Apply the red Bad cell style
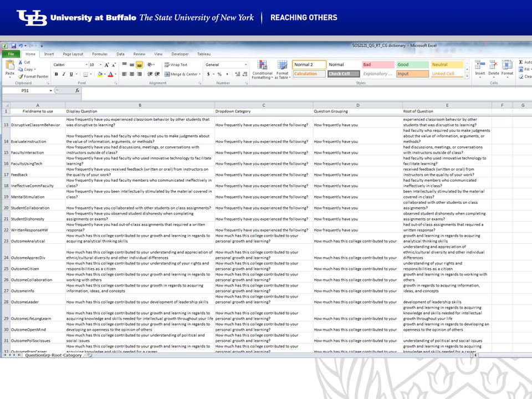This screenshot has width=532, height=399. tap(378, 64)
